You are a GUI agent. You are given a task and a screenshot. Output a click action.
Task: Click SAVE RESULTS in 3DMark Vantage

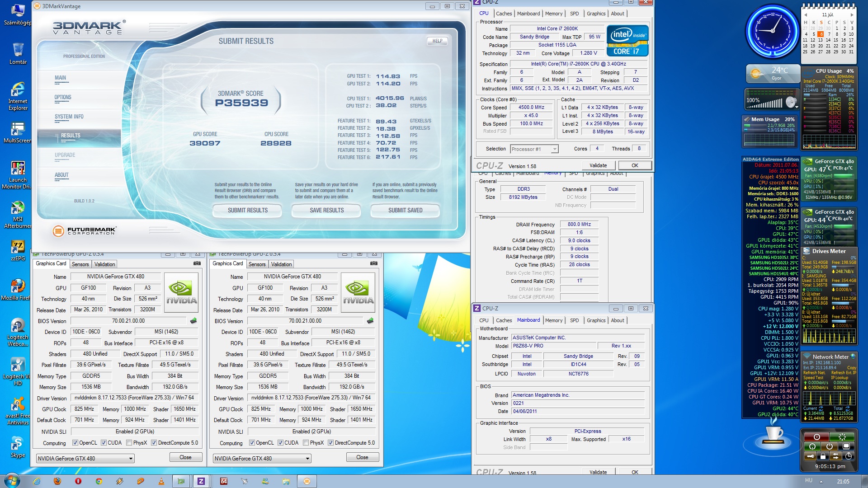tap(326, 211)
